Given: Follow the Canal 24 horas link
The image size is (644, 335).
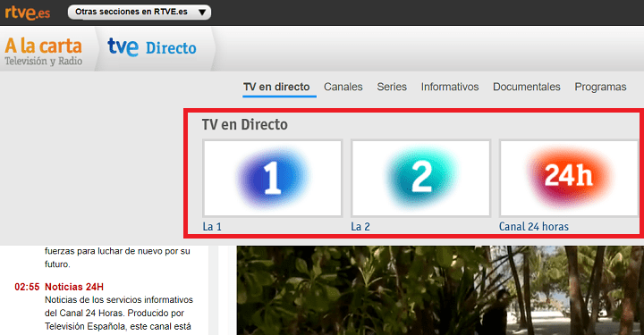Looking at the screenshot, I should [533, 227].
